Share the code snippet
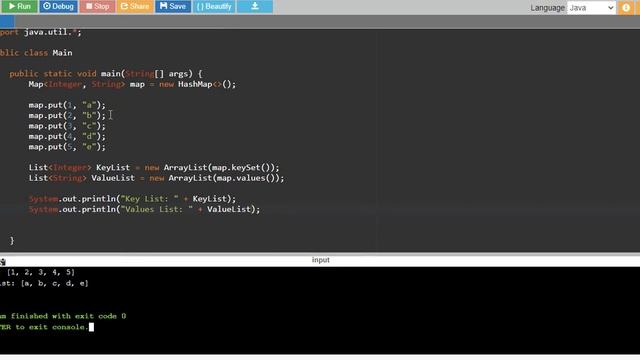The height and width of the screenshot is (360, 640). point(135,6)
